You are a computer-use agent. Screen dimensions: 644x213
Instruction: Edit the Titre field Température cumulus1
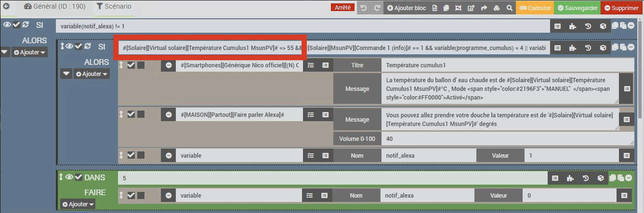pyautogui.click(x=507, y=65)
